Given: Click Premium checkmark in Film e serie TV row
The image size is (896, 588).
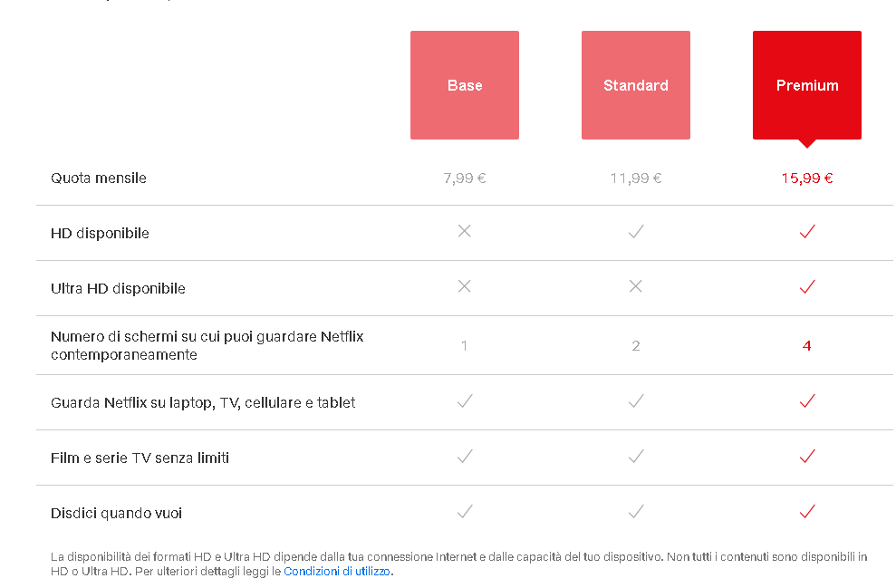Looking at the screenshot, I should [807, 456].
